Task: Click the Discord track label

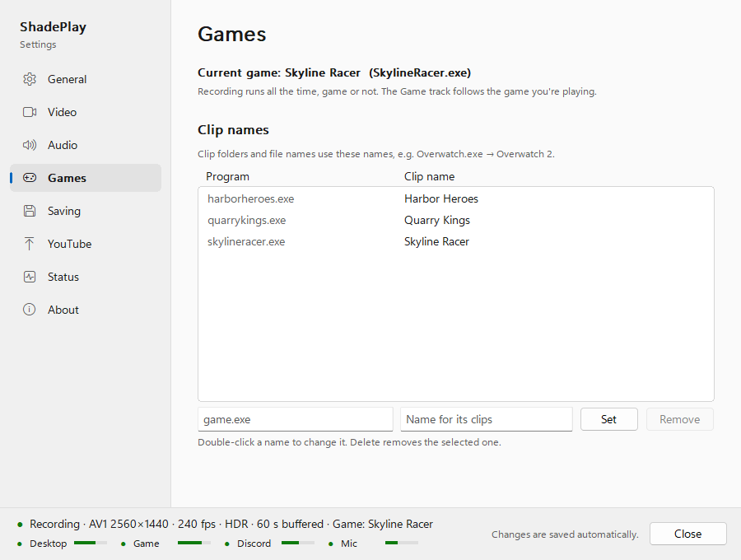Action: tap(254, 544)
